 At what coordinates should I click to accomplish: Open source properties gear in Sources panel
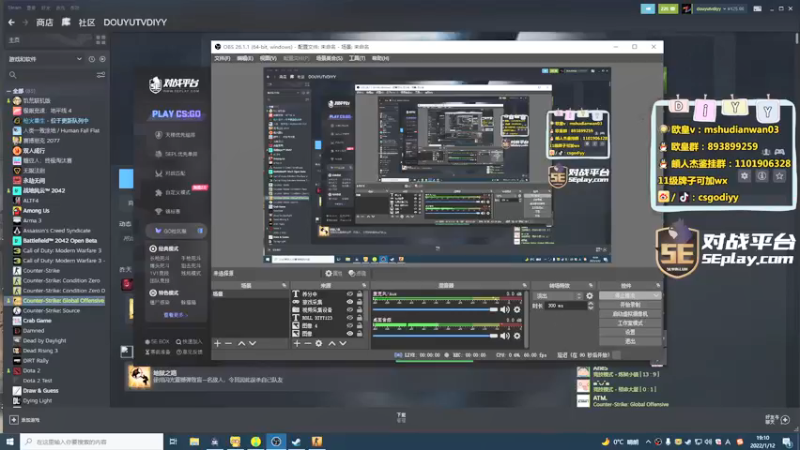click(319, 343)
